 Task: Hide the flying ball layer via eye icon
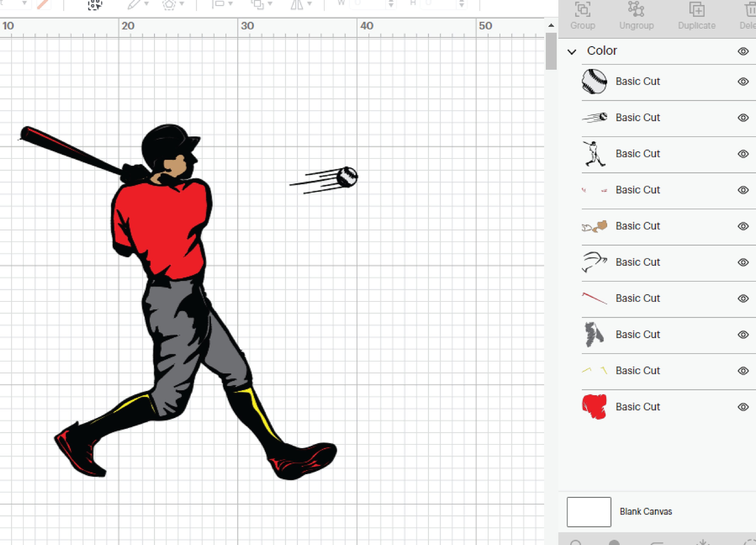(743, 117)
